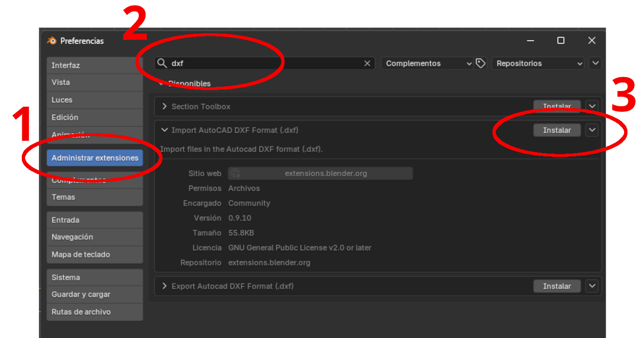Open Mapa de teclado settings

(x=95, y=255)
